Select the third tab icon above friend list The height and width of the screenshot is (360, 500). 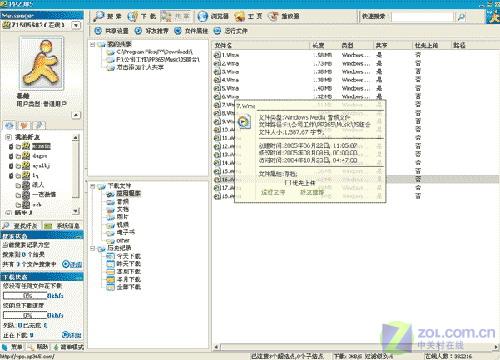[x=39, y=126]
